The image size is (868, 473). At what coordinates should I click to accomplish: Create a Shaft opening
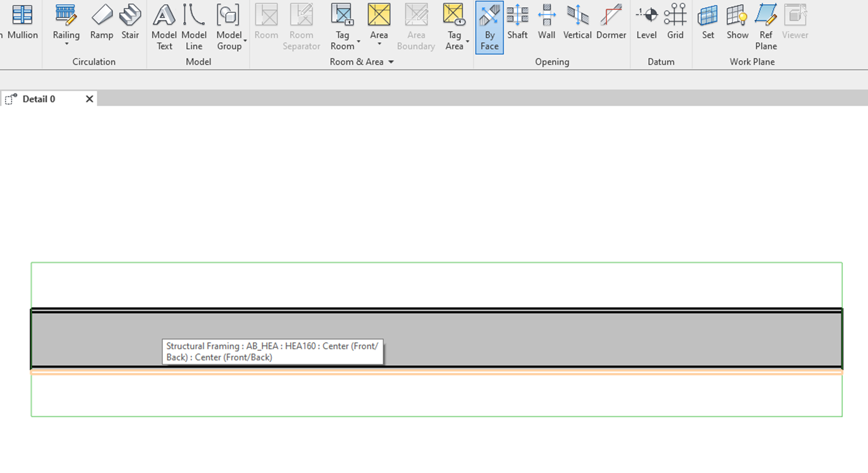(x=517, y=21)
